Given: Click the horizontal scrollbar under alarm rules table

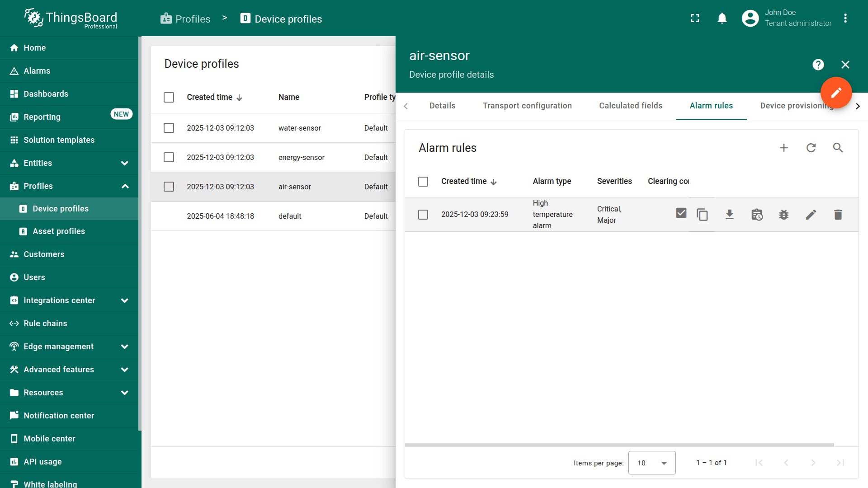Looking at the screenshot, I should coord(619,445).
